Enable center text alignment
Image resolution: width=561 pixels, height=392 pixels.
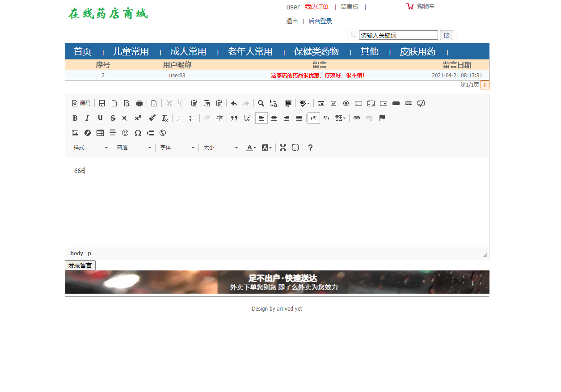274,118
